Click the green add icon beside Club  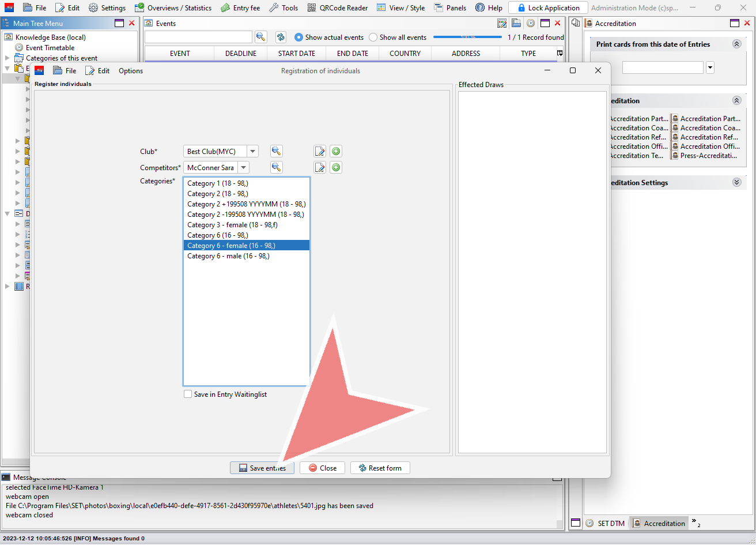(x=336, y=151)
